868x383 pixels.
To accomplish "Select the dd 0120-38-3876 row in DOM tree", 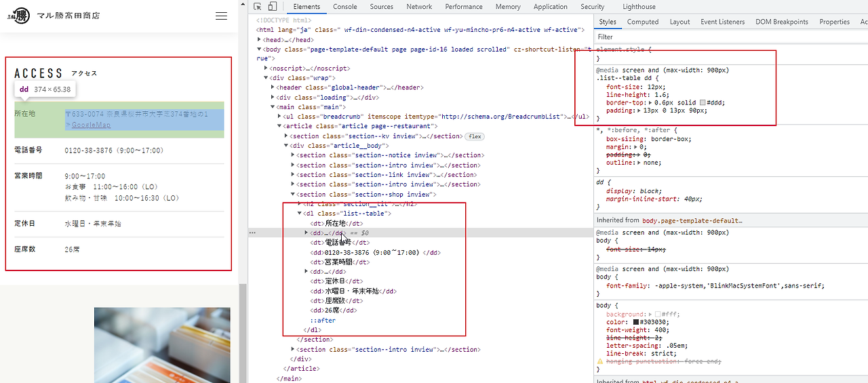I will click(x=375, y=252).
